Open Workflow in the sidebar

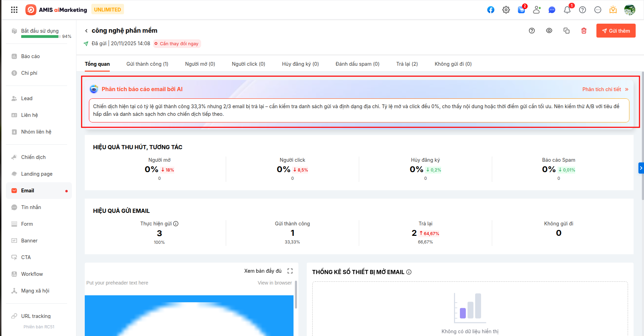pos(32,274)
